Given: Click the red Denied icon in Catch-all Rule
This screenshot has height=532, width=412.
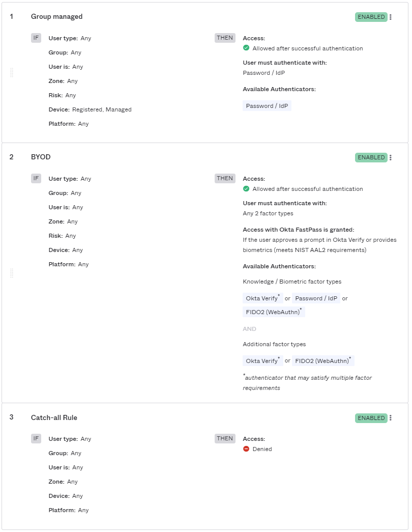Looking at the screenshot, I should click(246, 449).
